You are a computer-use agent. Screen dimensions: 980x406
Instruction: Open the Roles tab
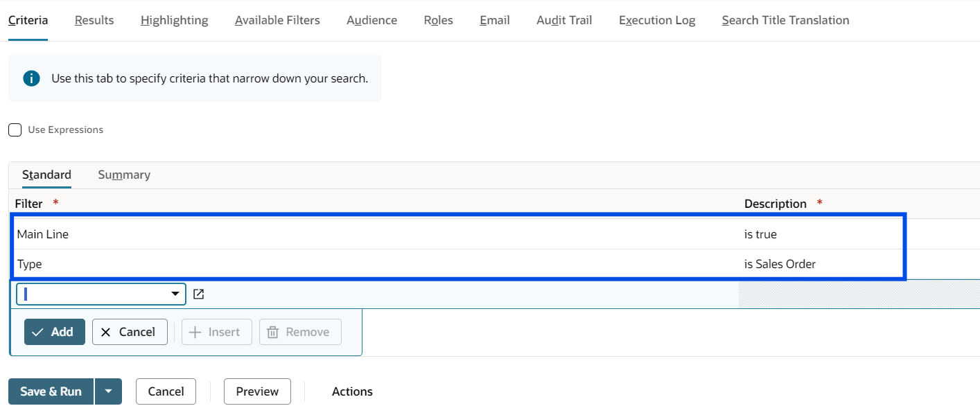[438, 20]
